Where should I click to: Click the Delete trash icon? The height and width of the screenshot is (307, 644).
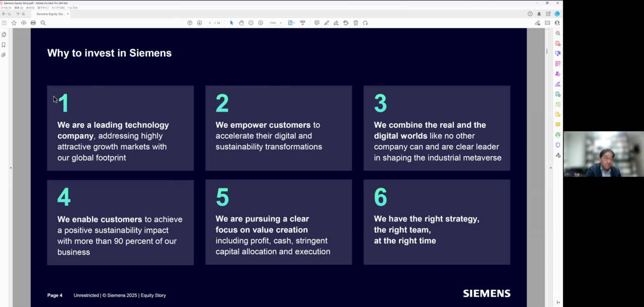(x=356, y=23)
